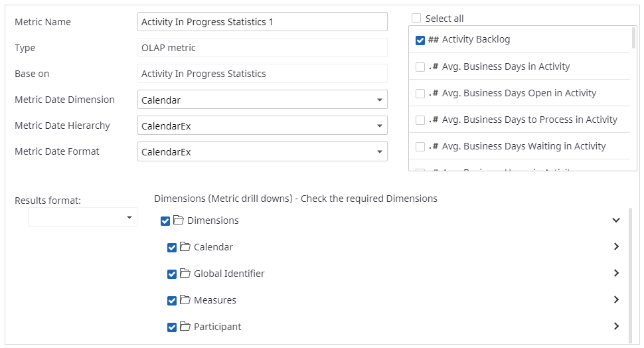Check the Select all checkbox

click(416, 19)
